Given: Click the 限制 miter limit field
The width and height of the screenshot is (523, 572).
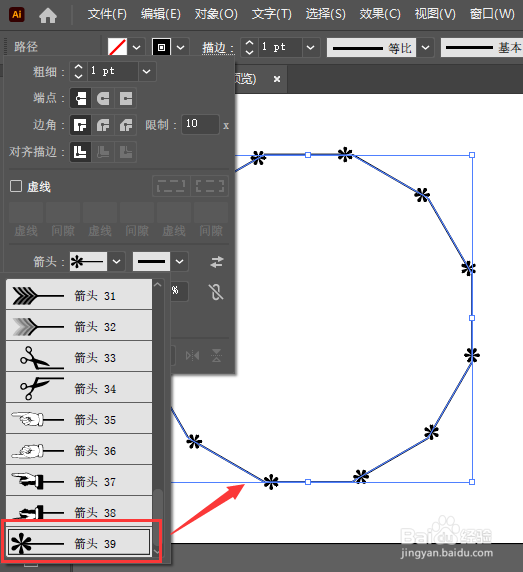Looking at the screenshot, I should coord(200,124).
